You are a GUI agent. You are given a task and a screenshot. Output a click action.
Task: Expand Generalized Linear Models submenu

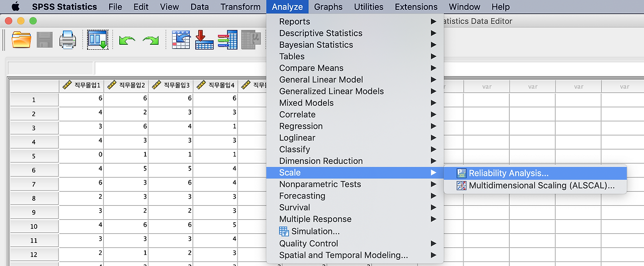click(355, 91)
